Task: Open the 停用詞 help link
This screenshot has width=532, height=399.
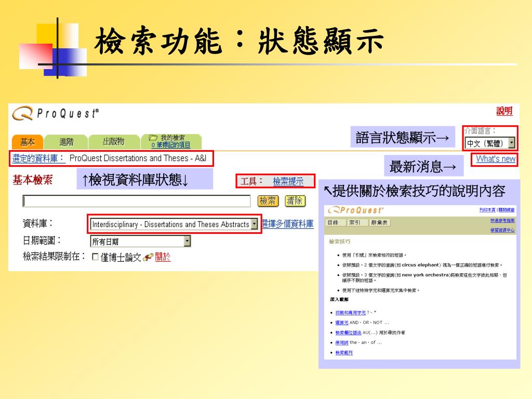Action: tap(342, 343)
